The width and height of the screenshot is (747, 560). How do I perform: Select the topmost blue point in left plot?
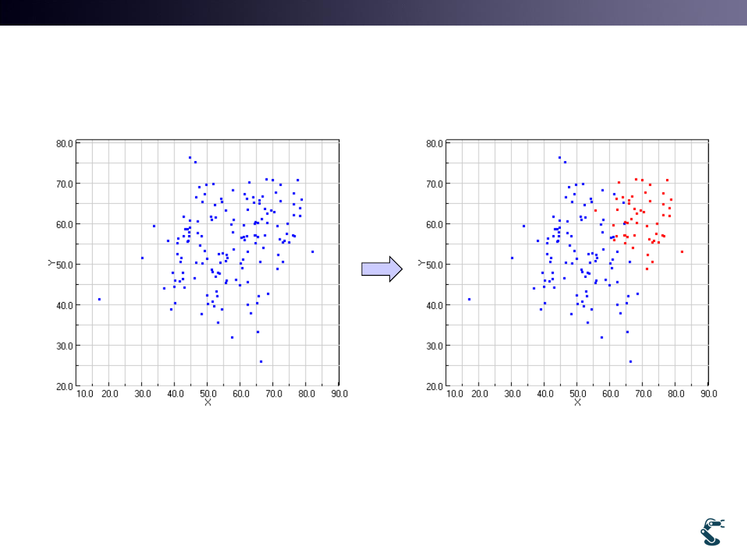pyautogui.click(x=190, y=158)
